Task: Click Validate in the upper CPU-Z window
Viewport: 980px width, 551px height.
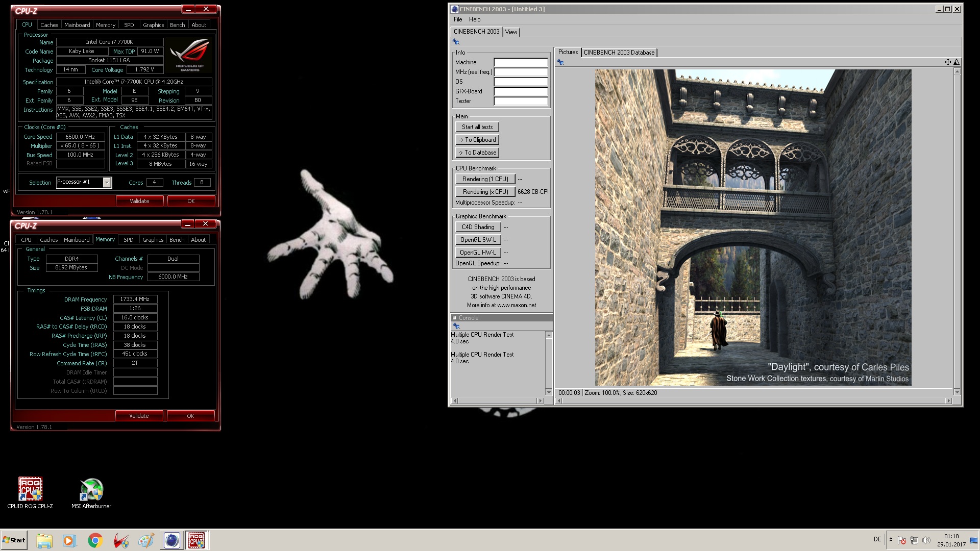Action: pyautogui.click(x=139, y=201)
